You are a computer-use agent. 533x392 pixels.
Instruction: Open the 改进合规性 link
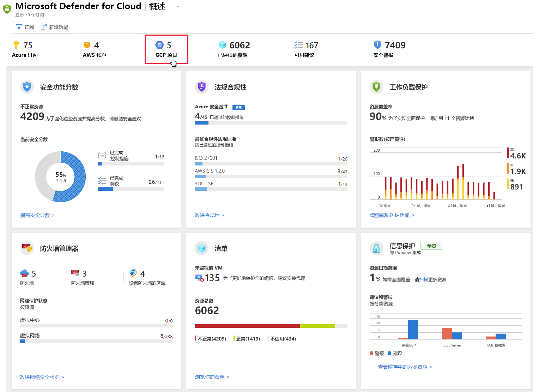point(210,215)
